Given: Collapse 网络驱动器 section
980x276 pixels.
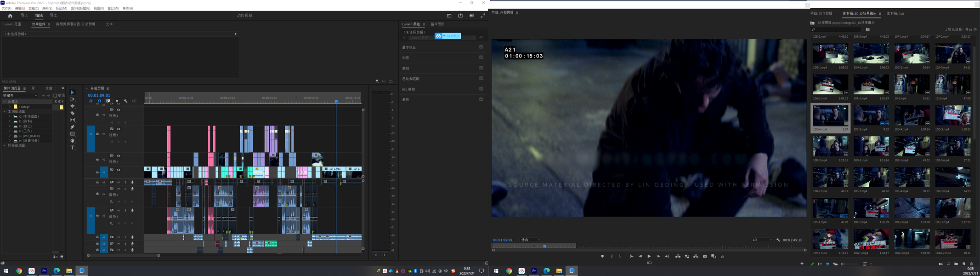Looking at the screenshot, I should point(5,145).
